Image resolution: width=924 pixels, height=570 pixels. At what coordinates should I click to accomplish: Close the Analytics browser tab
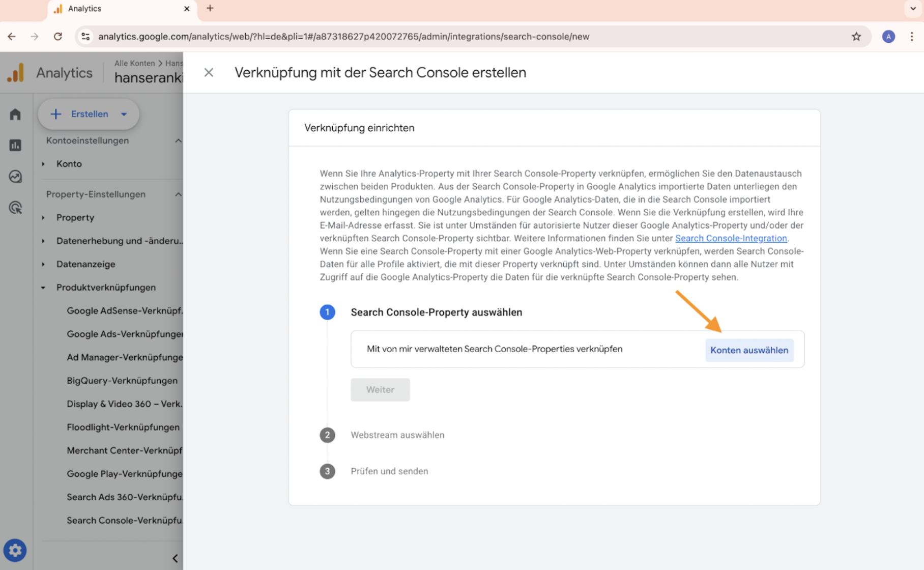[187, 9]
